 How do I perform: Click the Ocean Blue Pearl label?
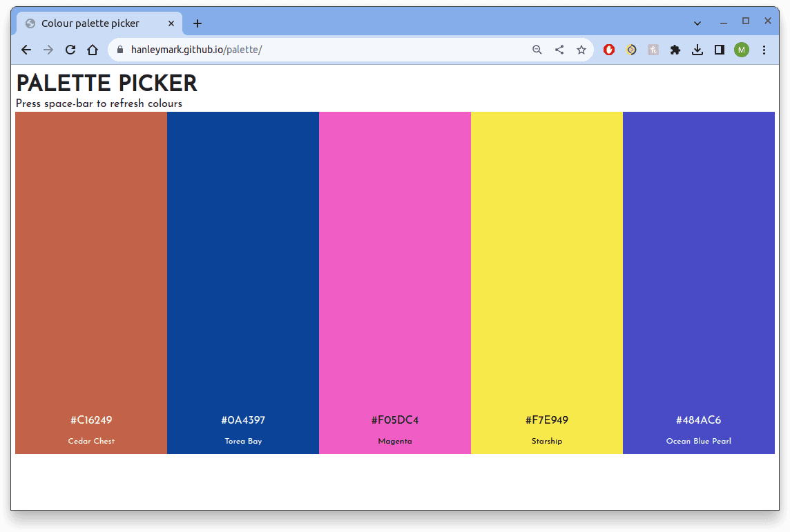click(x=699, y=441)
